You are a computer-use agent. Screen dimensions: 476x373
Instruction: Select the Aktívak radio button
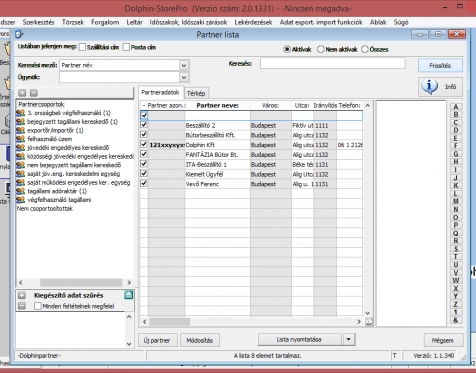point(287,49)
